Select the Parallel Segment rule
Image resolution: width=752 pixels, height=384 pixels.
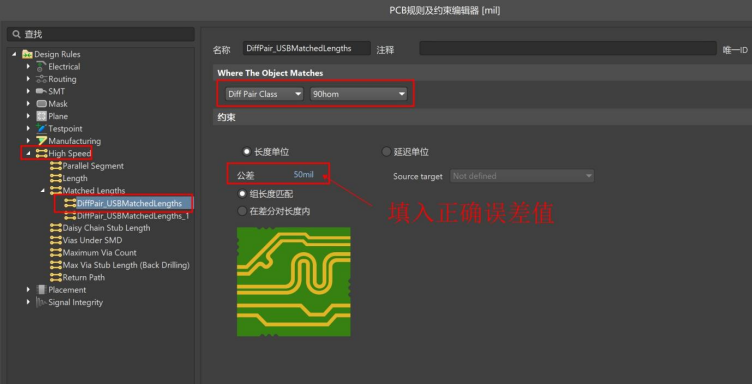point(93,166)
